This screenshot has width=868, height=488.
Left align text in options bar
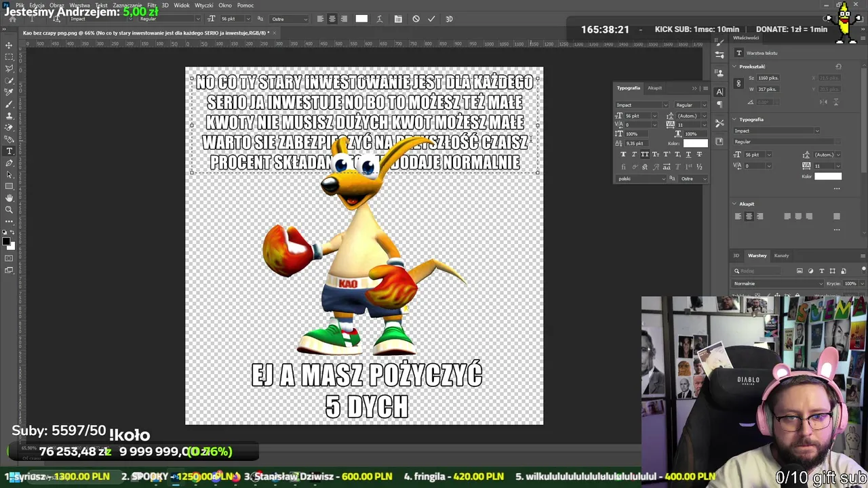coord(320,19)
